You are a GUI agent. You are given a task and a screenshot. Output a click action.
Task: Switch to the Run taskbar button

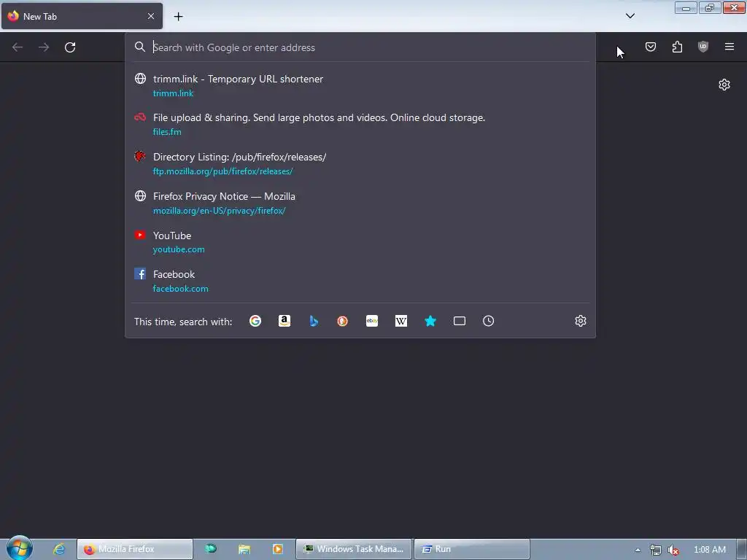pos(472,549)
